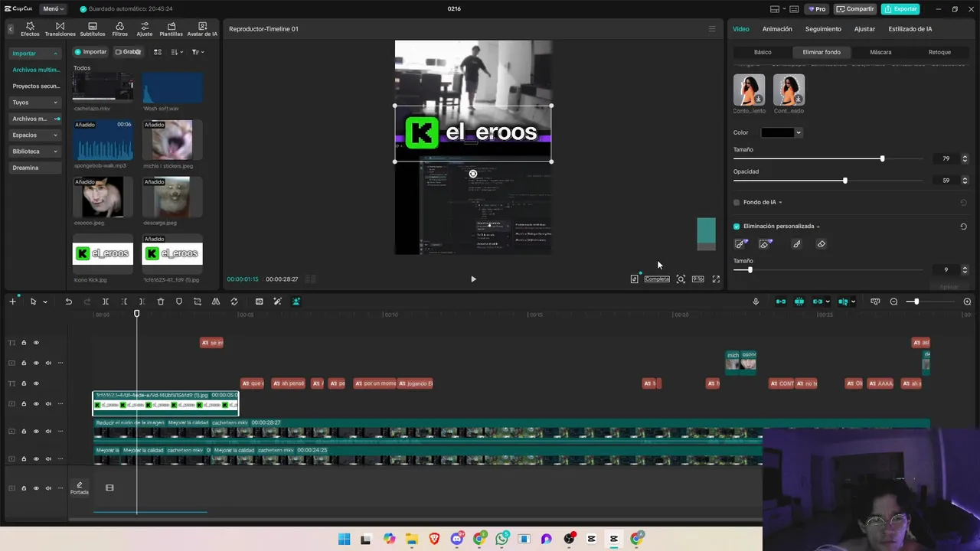Viewport: 980px width, 551px height.
Task: Switch to the Estilizado de IA tab
Action: click(x=910, y=29)
